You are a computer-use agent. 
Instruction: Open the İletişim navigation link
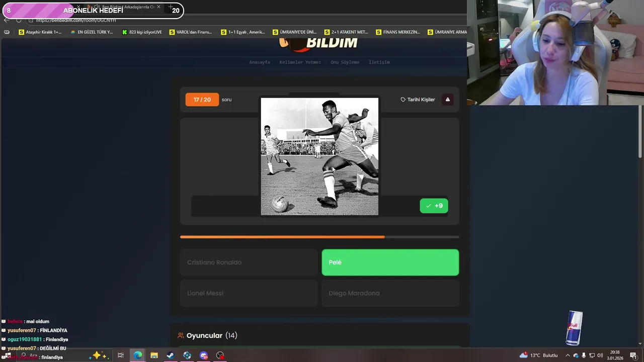click(x=379, y=62)
